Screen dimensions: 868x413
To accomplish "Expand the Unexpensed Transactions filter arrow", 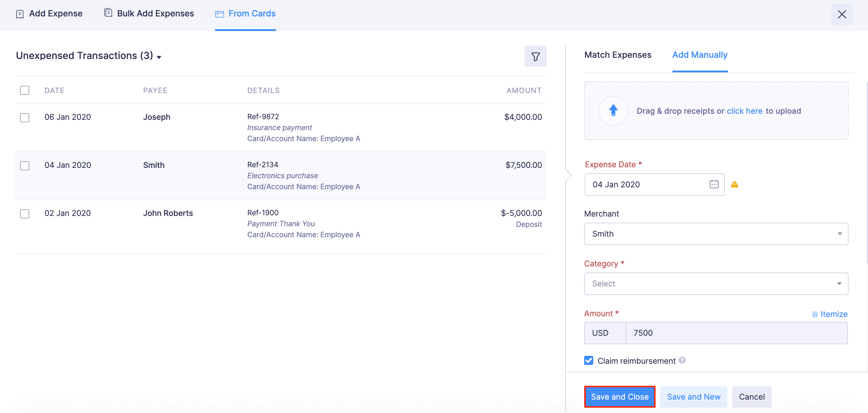I will [x=159, y=57].
